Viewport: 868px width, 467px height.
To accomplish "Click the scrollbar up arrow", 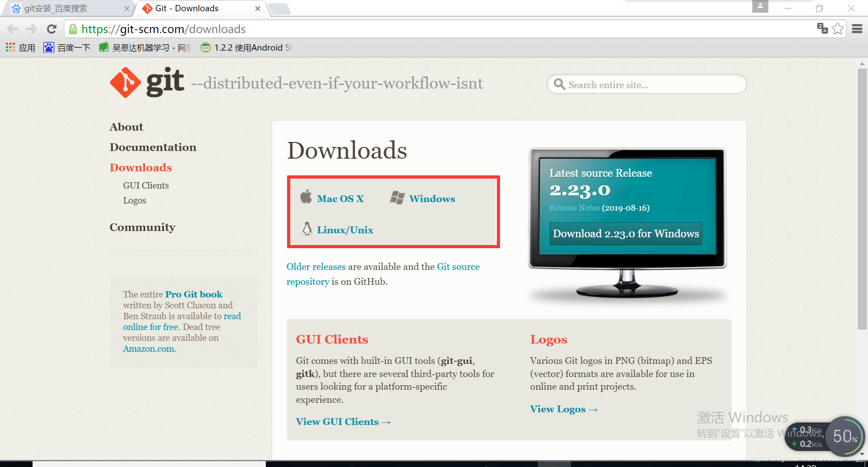I will 862,63.
